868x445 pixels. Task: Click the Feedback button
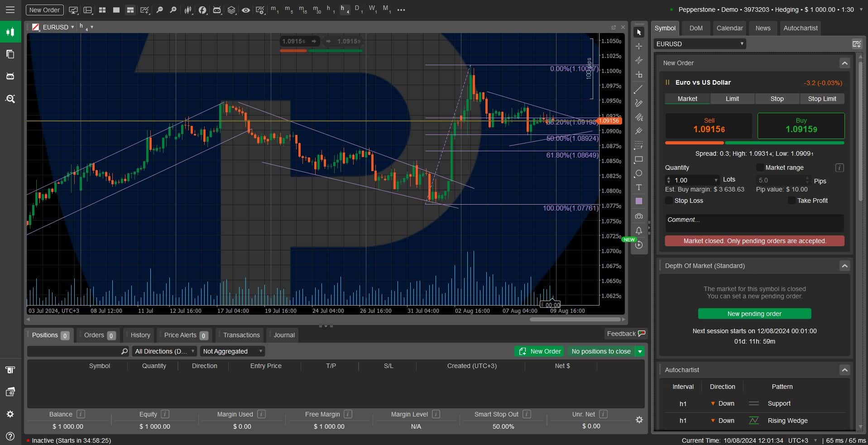[x=626, y=334]
